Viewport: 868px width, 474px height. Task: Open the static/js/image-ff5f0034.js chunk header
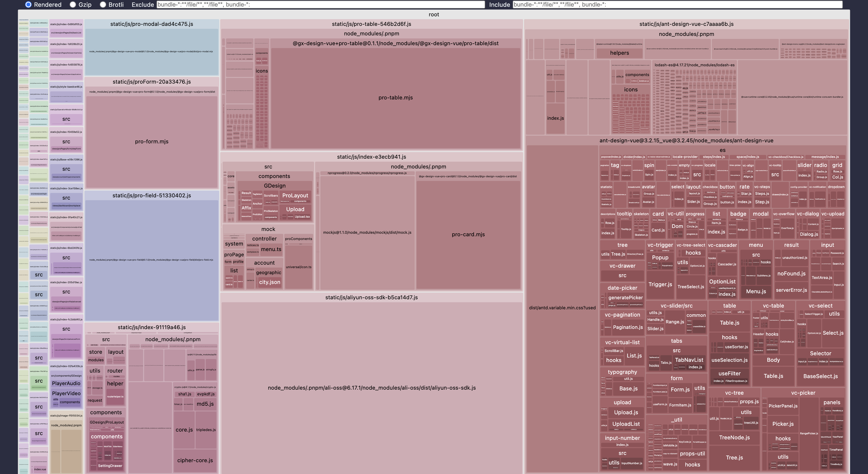pyautogui.click(x=66, y=416)
